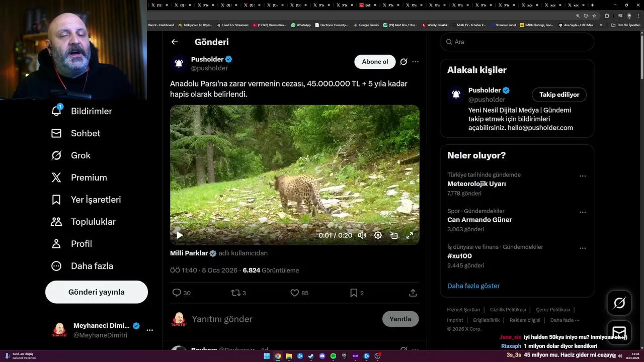Open a new browser tab
The image size is (644, 362).
click(x=592, y=5)
